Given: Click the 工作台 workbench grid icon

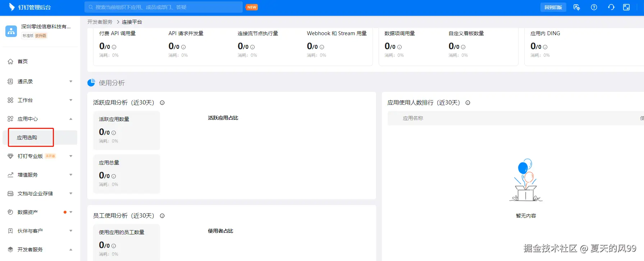Looking at the screenshot, I should click(x=10, y=100).
